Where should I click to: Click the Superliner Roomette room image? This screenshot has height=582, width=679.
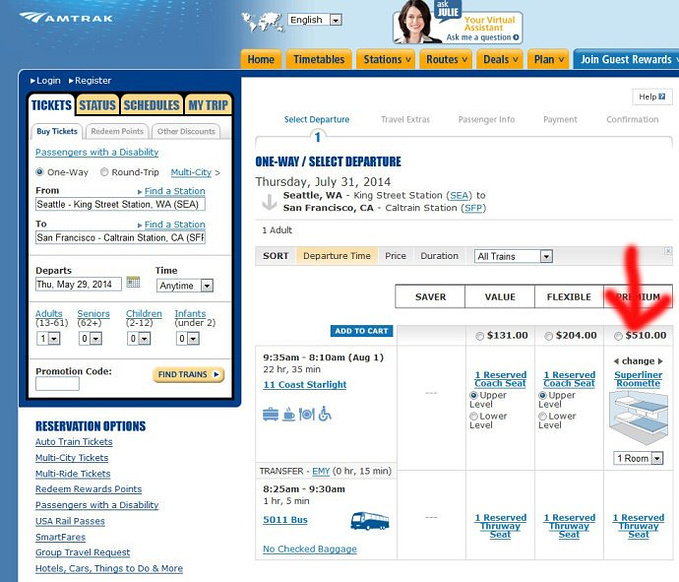pos(638,418)
